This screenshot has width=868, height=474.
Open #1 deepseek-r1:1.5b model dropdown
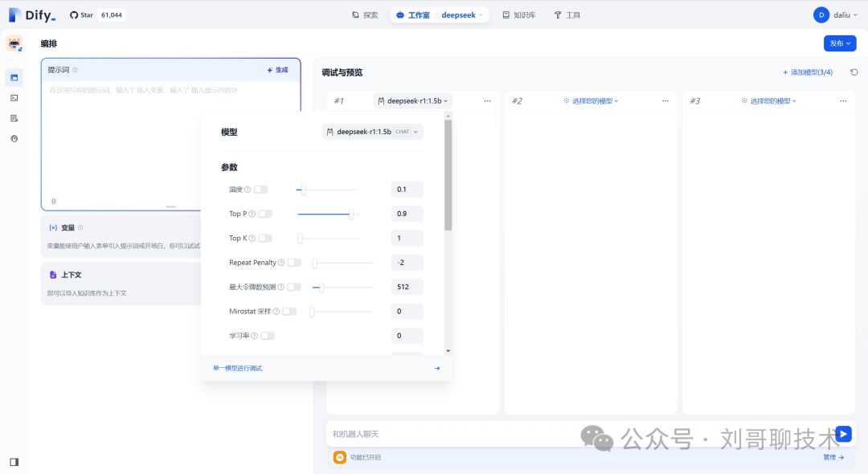click(412, 100)
